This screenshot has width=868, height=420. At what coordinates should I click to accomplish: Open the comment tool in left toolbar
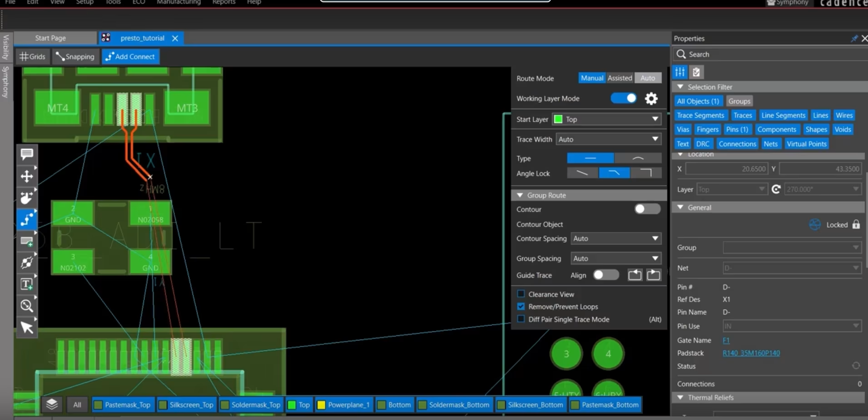click(27, 155)
